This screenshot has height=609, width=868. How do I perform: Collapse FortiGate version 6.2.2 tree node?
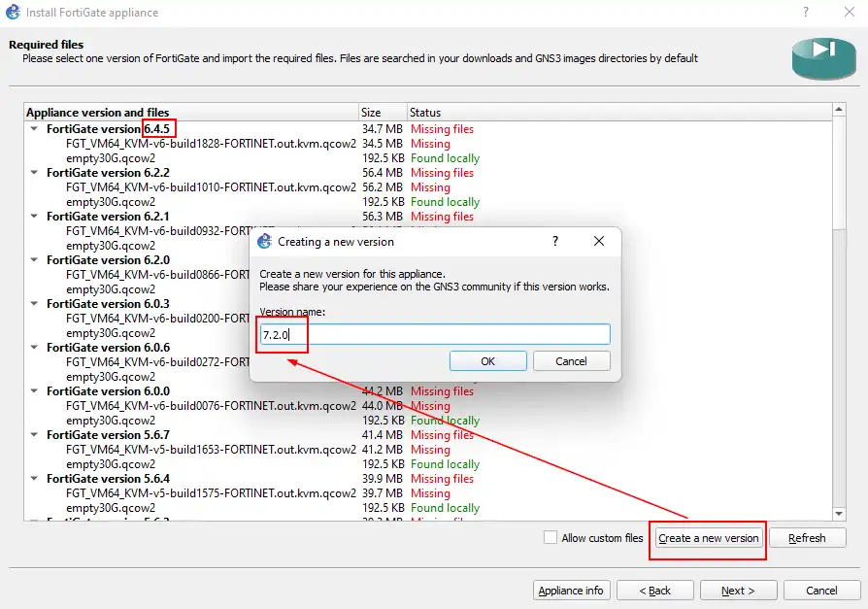tap(34, 172)
